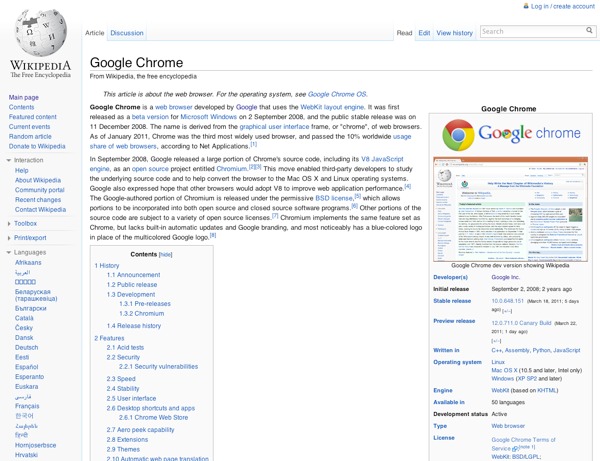Follow the Microsoft Windows link
The width and height of the screenshot is (600, 461).
209,117
